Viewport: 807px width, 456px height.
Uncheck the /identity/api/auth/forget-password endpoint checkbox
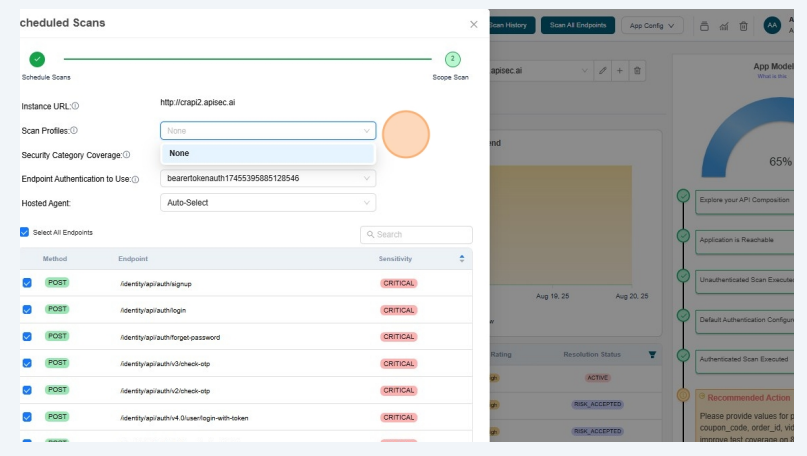[27, 337]
